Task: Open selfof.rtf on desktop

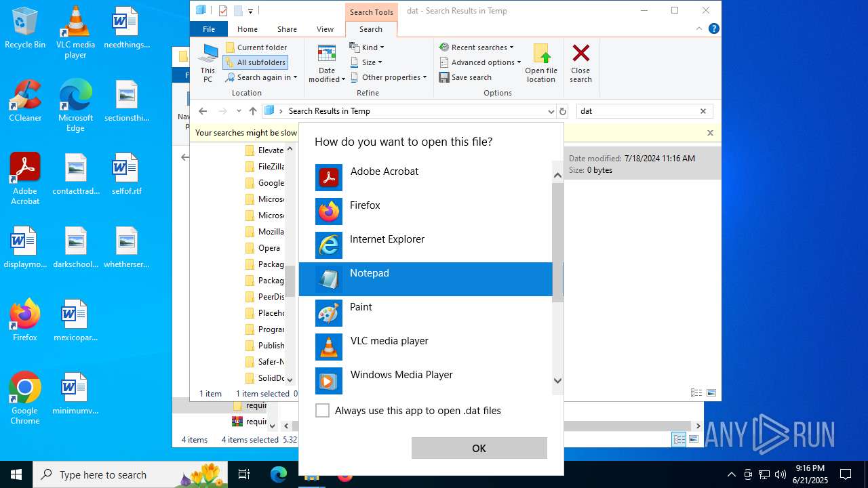Action: 126,174
